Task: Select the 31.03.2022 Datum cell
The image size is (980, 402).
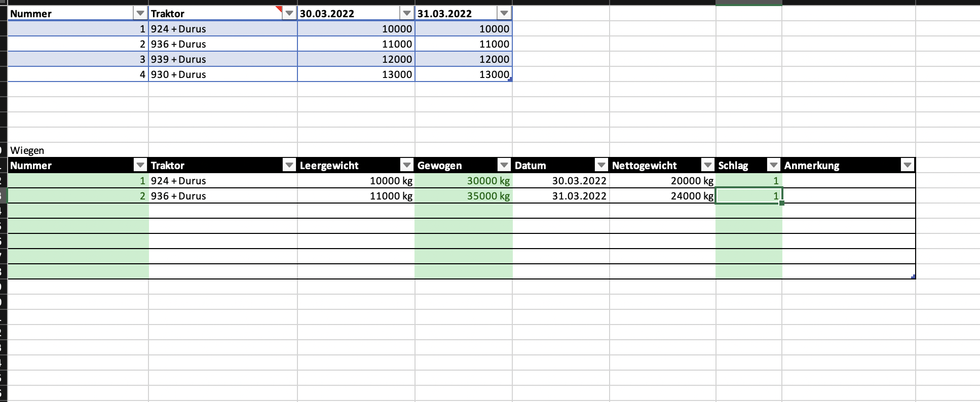Action: (x=561, y=196)
